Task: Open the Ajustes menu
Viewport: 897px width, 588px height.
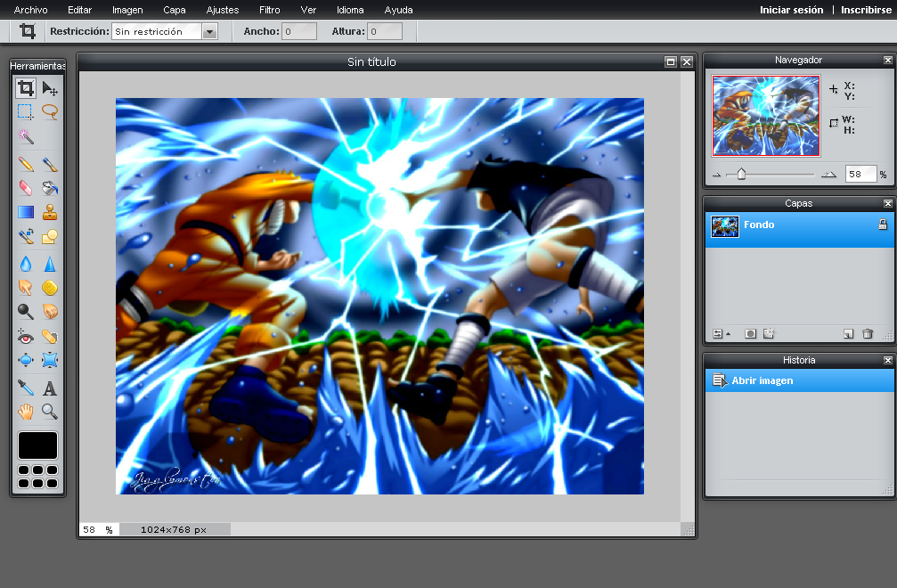Action: pyautogui.click(x=223, y=10)
